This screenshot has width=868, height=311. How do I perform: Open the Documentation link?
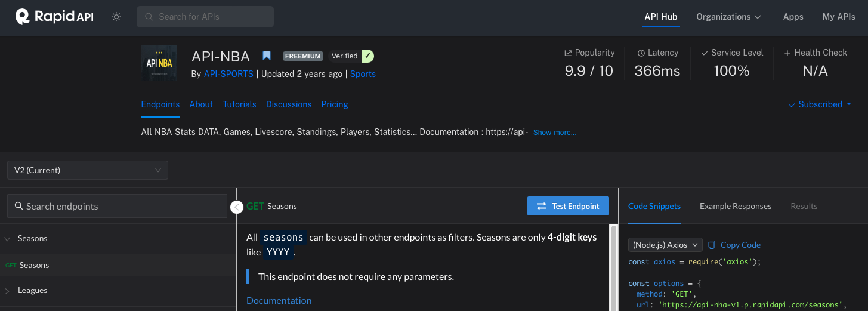click(279, 300)
